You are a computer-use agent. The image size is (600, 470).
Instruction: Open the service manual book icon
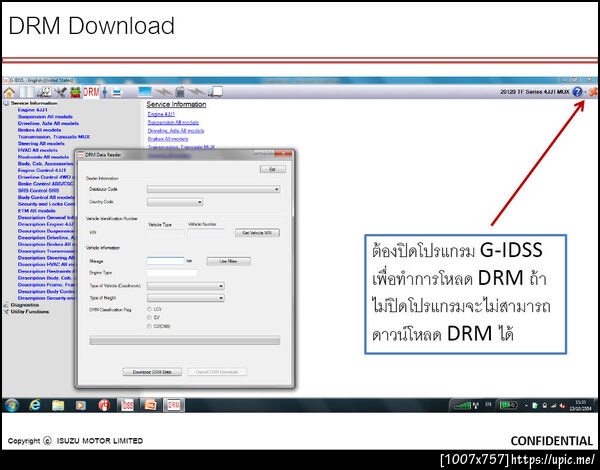pyautogui.click(x=27, y=92)
